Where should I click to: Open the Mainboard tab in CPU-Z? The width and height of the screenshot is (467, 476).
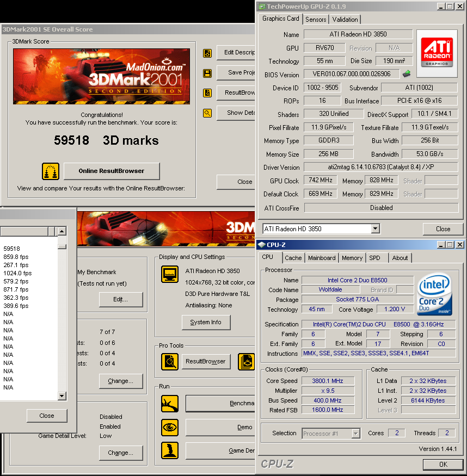[x=322, y=258]
